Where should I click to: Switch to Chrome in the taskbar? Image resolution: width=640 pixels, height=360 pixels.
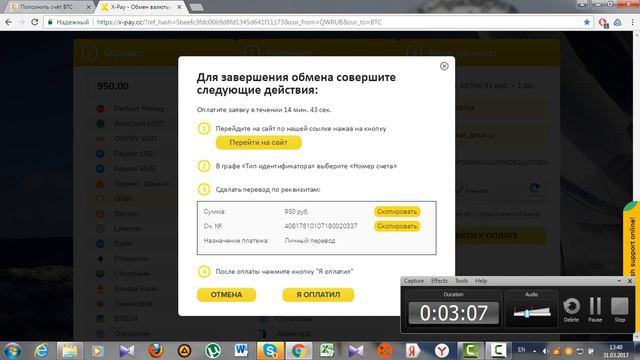click(x=298, y=351)
